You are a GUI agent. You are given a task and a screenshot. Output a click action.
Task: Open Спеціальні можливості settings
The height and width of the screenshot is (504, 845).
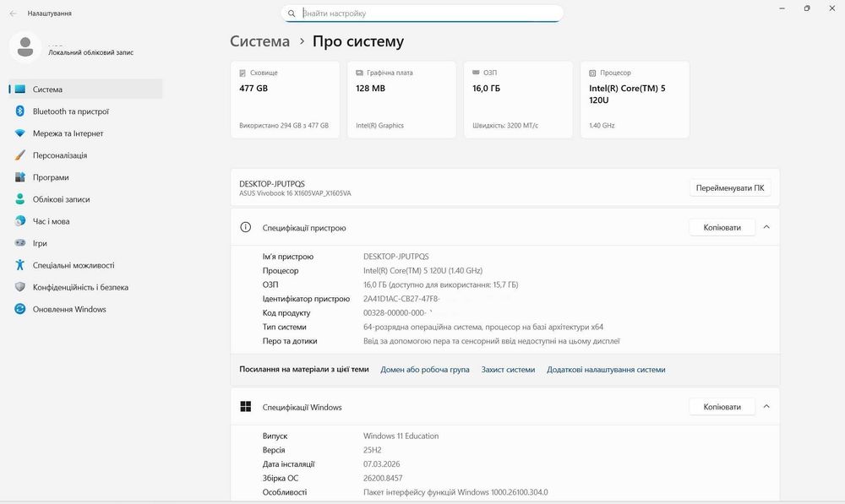click(85, 265)
